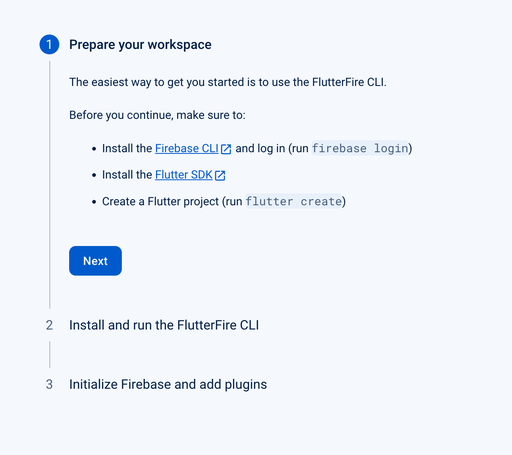Click the firebase login code snippet
512x455 pixels.
[x=360, y=148]
